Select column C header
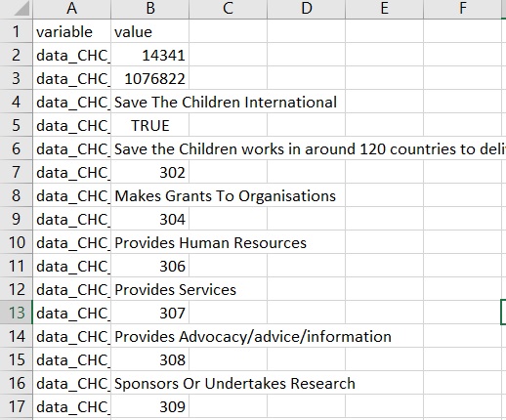 point(229,9)
